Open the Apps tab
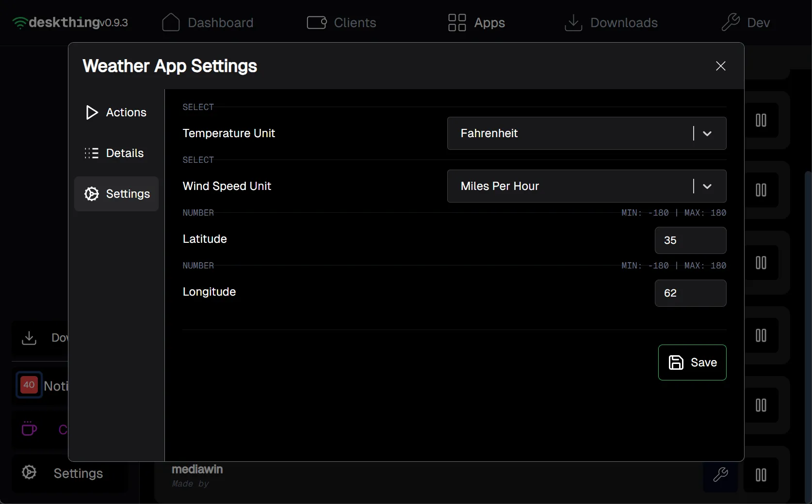Image resolution: width=812 pixels, height=504 pixels. coord(476,23)
